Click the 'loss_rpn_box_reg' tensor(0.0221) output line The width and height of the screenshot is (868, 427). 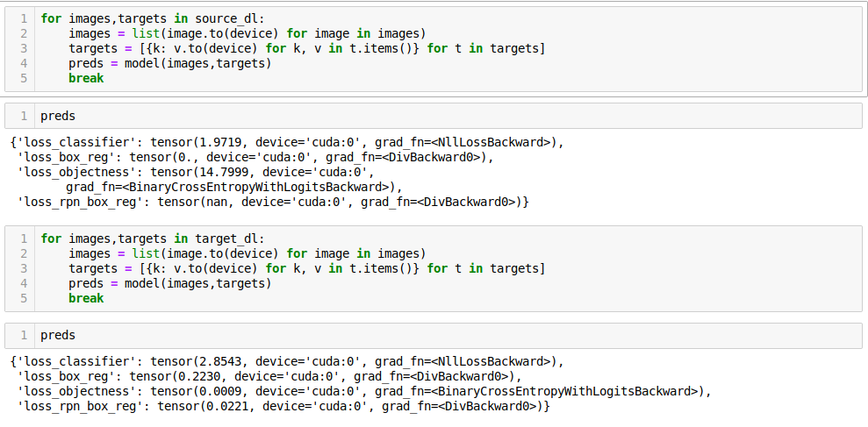[283, 407]
